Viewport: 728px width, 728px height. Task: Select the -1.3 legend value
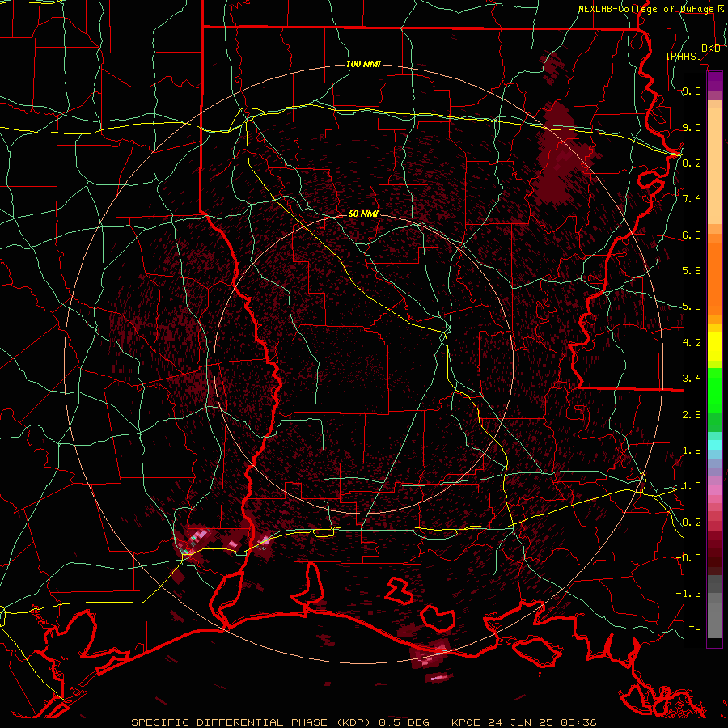[x=689, y=594]
